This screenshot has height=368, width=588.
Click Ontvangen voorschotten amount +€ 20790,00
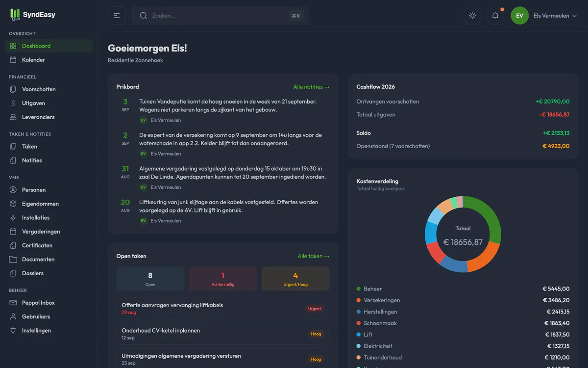pos(553,102)
